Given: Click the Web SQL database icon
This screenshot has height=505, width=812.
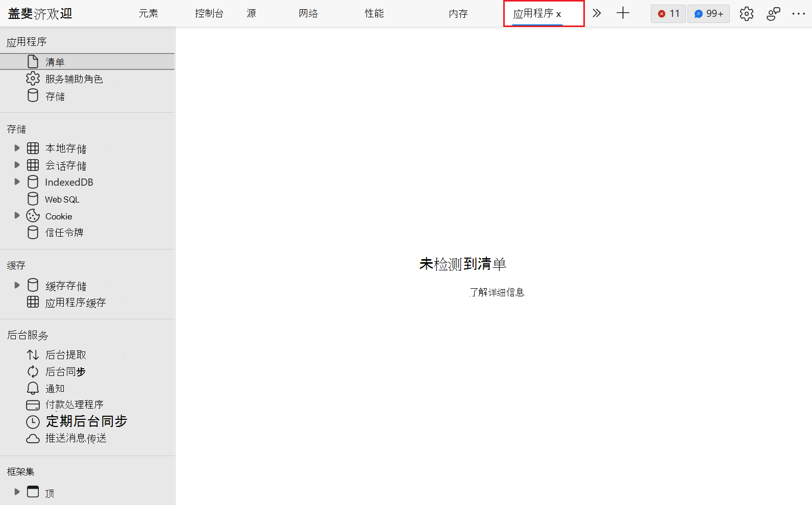Looking at the screenshot, I should (33, 198).
